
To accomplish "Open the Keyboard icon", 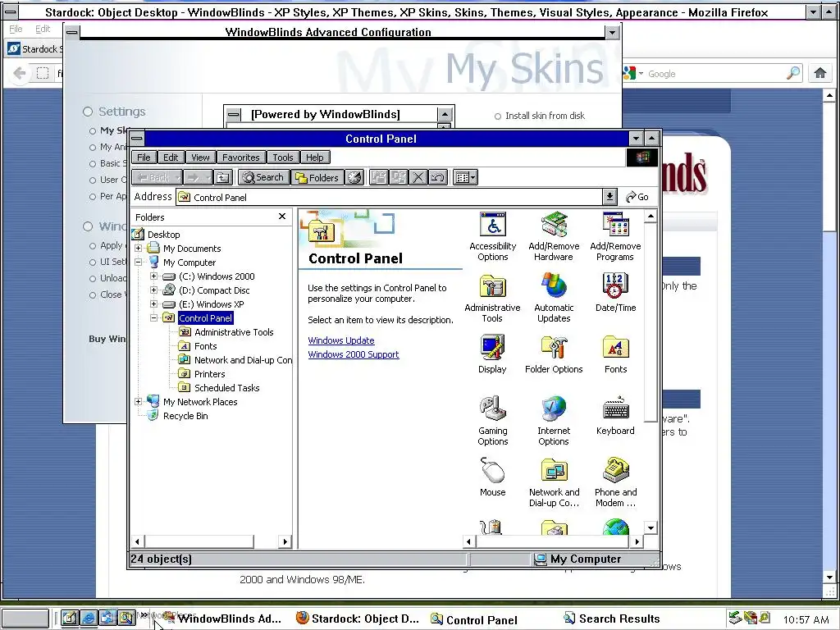I will (615, 416).
